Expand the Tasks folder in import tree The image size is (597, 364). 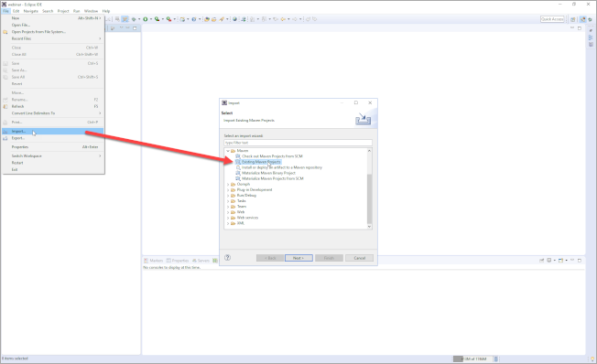[228, 201]
